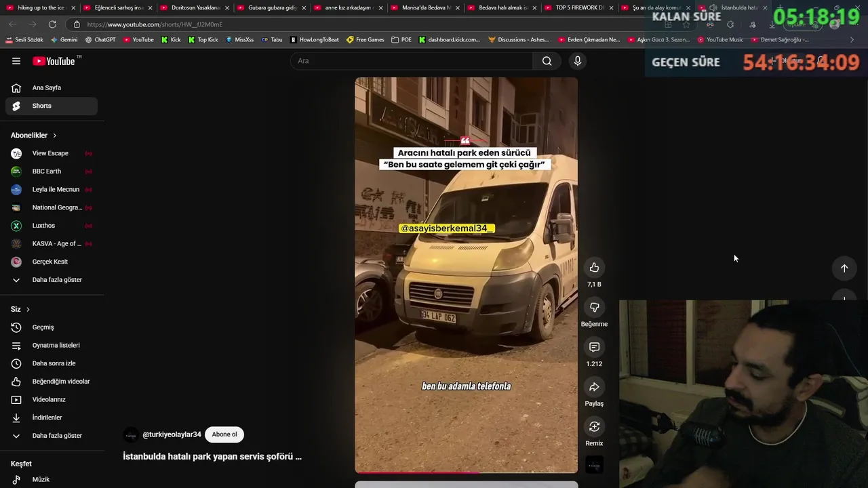Open Daha sonra izle watch later

pyautogui.click(x=52, y=363)
